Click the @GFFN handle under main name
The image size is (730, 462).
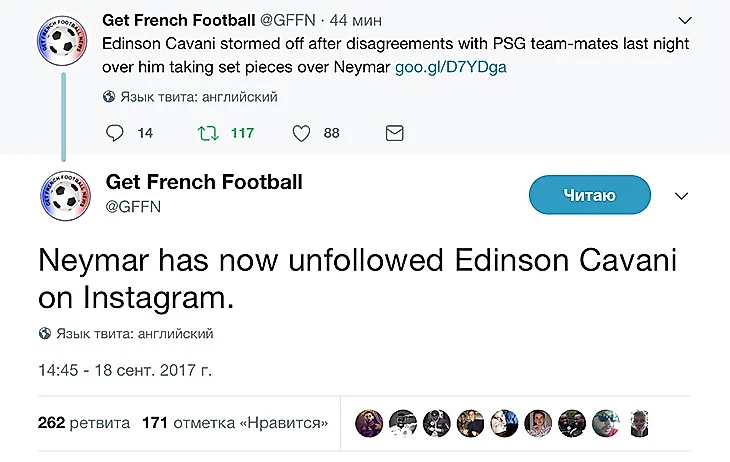coord(134,206)
